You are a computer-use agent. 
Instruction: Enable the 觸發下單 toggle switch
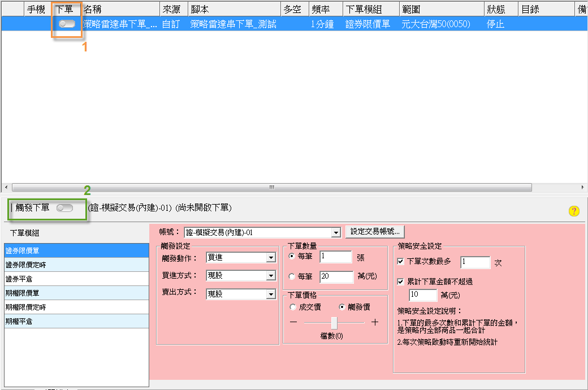click(x=64, y=208)
